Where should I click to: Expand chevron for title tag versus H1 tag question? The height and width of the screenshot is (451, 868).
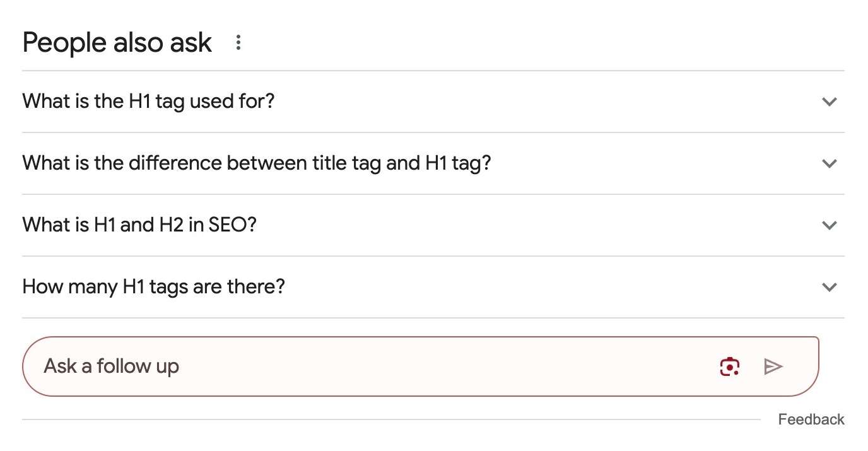(x=830, y=163)
